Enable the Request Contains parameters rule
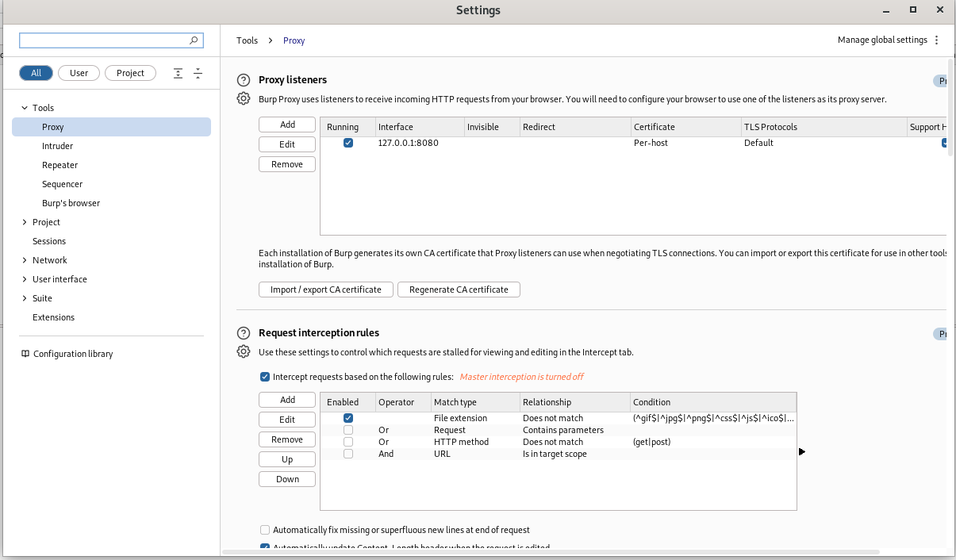Image resolution: width=956 pixels, height=560 pixels. coord(348,430)
